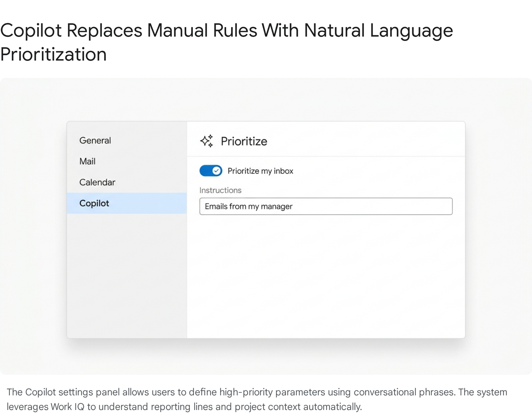Click the article headline about Natural Language
Image resolution: width=532 pixels, height=418 pixels.
pyautogui.click(x=226, y=31)
